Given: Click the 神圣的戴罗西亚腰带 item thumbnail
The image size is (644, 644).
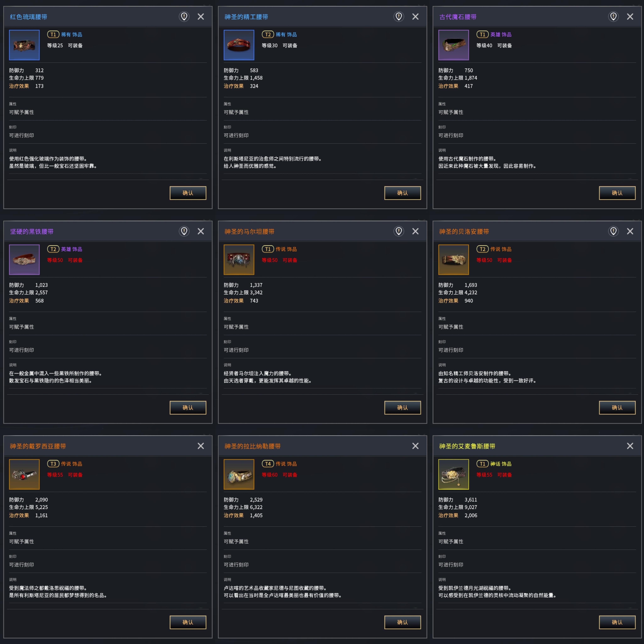Looking at the screenshot, I should [24, 474].
